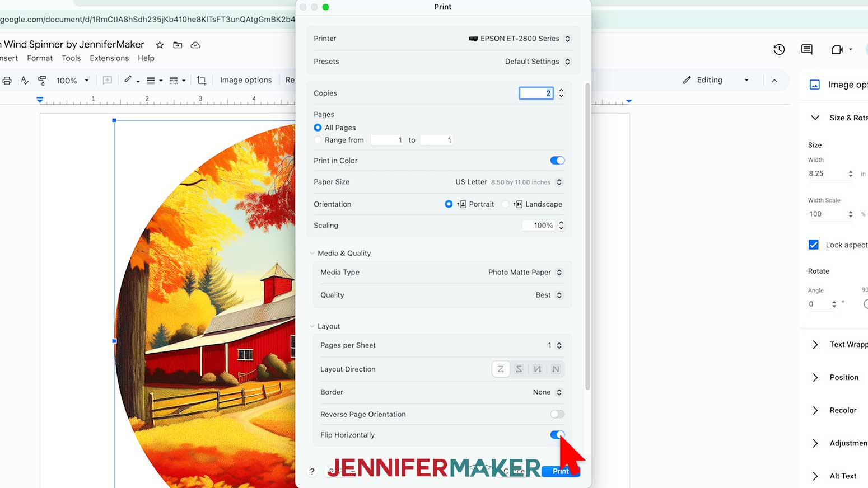Open the Pages per Sheet dropdown

554,345
